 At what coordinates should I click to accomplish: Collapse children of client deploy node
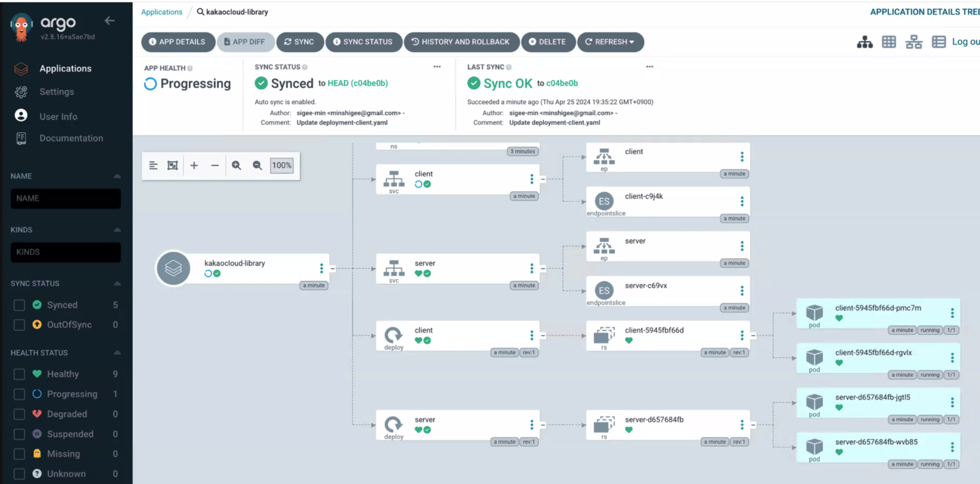coord(543,336)
